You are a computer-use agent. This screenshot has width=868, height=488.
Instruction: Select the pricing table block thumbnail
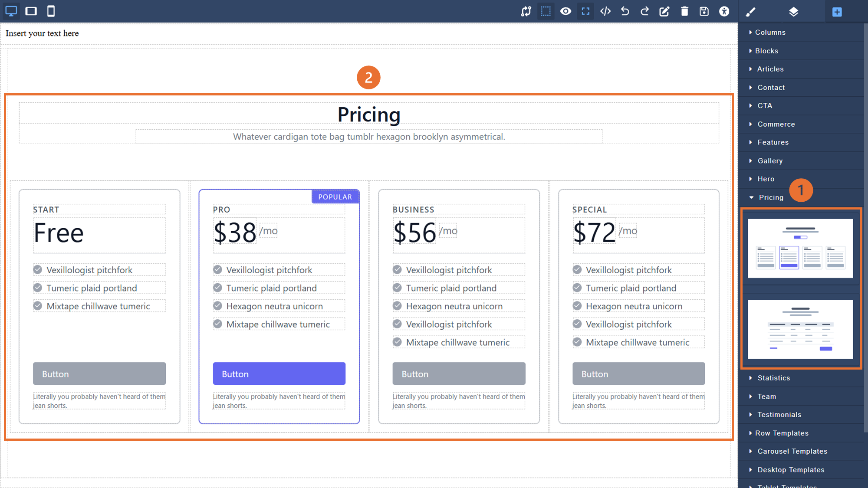[x=800, y=329]
